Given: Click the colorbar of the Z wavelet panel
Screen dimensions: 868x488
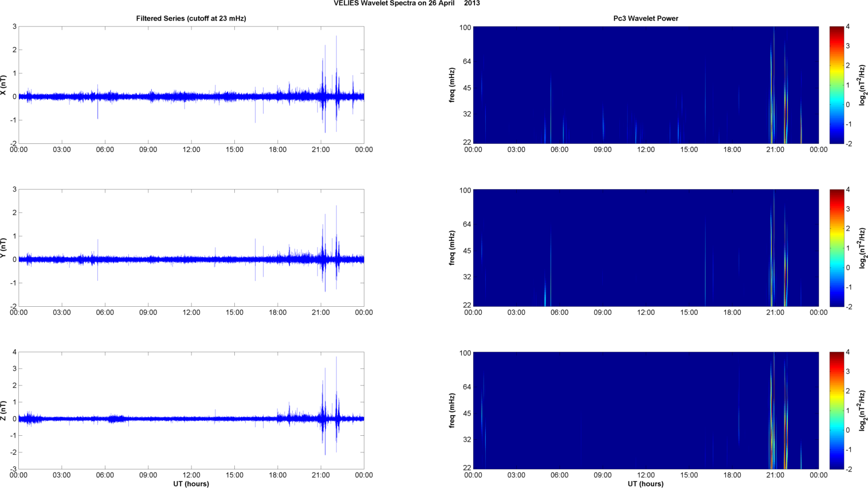Looking at the screenshot, I should tap(836, 411).
